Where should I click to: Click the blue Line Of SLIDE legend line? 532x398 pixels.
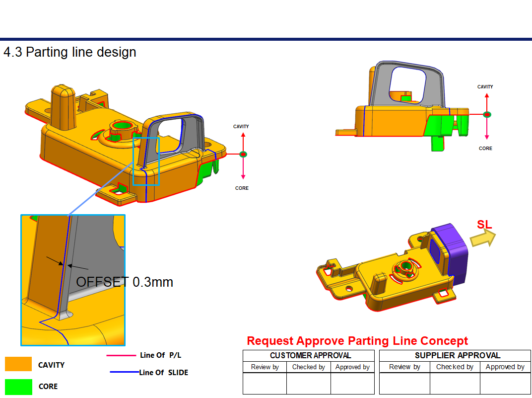tap(124, 372)
